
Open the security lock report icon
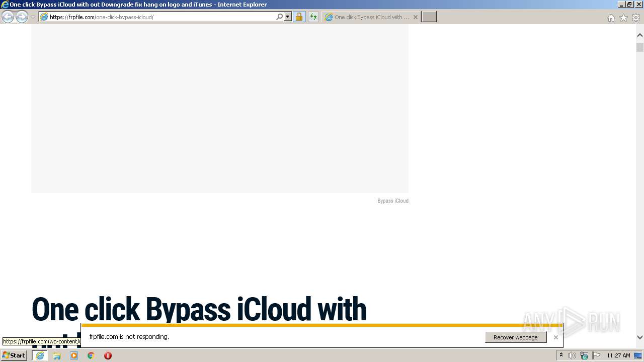point(299,17)
